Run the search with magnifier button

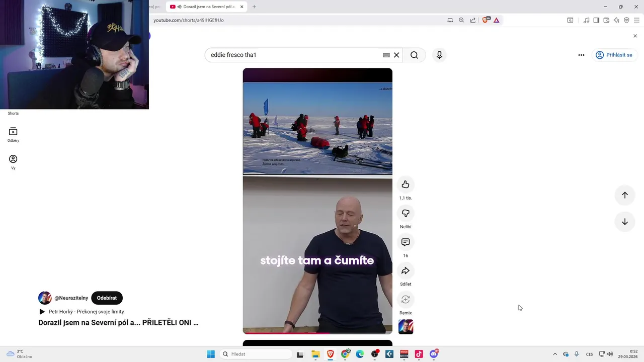[414, 55]
